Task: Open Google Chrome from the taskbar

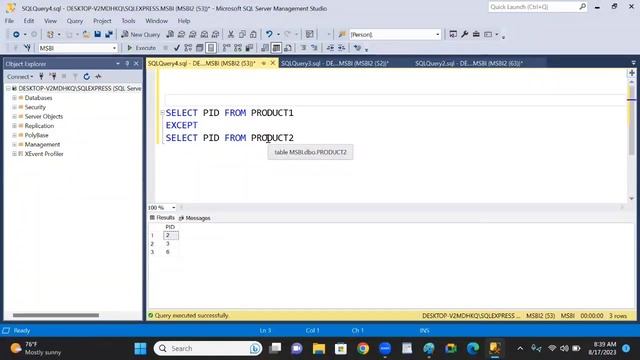Action: [x=362, y=349]
